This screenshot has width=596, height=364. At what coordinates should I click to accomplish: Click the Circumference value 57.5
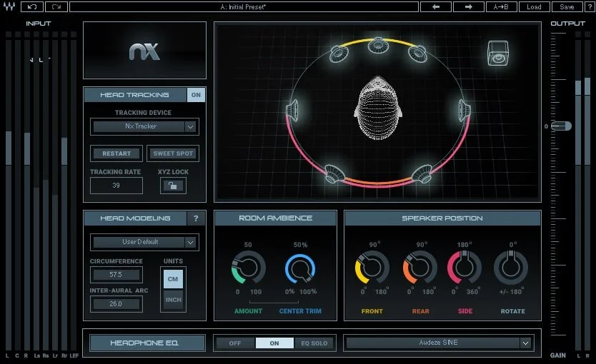coord(116,274)
